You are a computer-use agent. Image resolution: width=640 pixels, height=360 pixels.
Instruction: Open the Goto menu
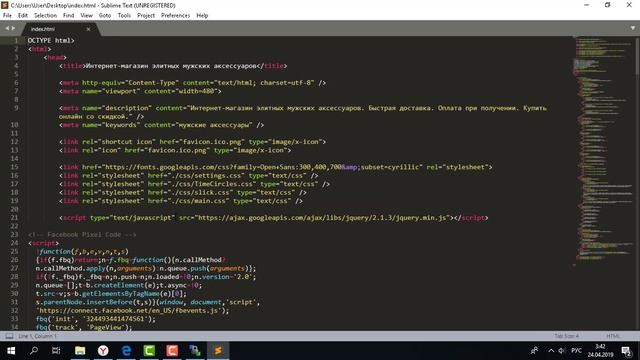(105, 16)
